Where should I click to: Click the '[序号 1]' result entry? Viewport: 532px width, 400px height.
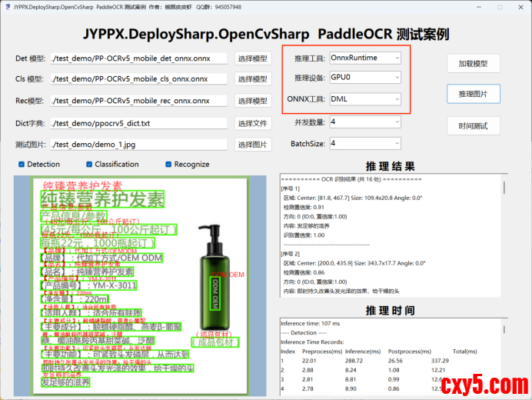[290, 188]
